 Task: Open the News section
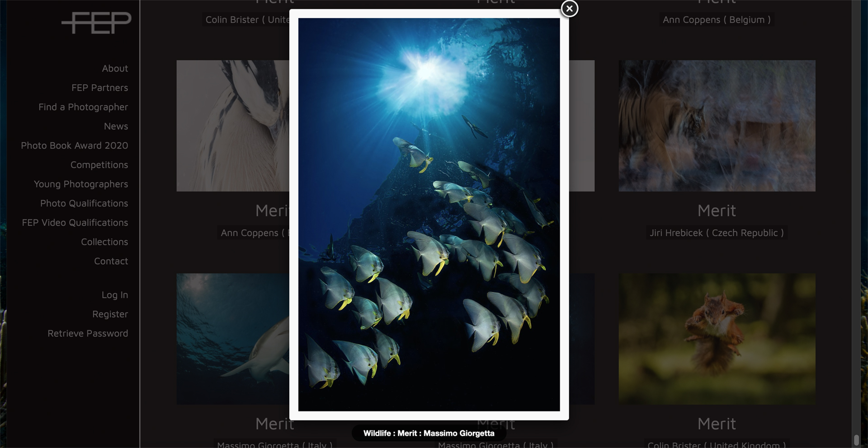tap(116, 126)
